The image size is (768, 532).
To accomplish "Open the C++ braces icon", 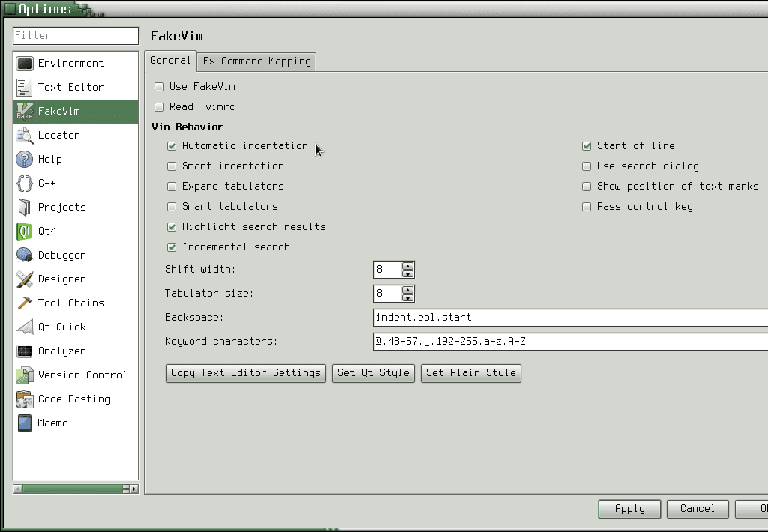I will pos(25,183).
